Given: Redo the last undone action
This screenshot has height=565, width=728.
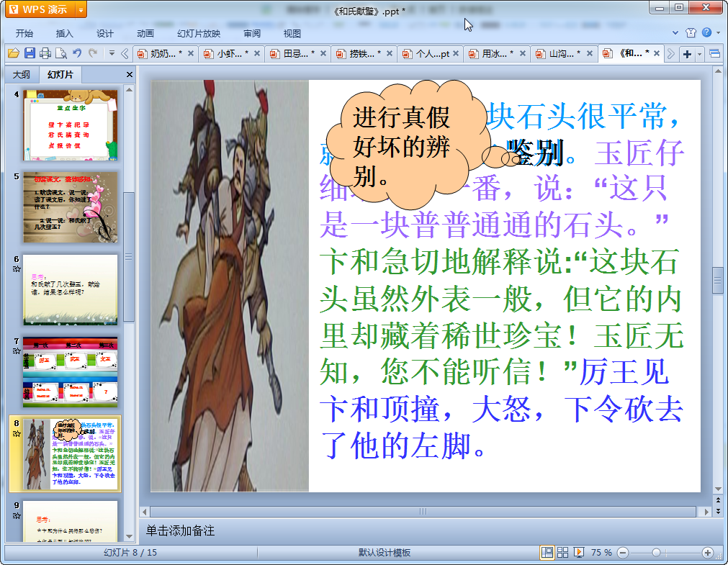Looking at the screenshot, I should (x=93, y=53).
